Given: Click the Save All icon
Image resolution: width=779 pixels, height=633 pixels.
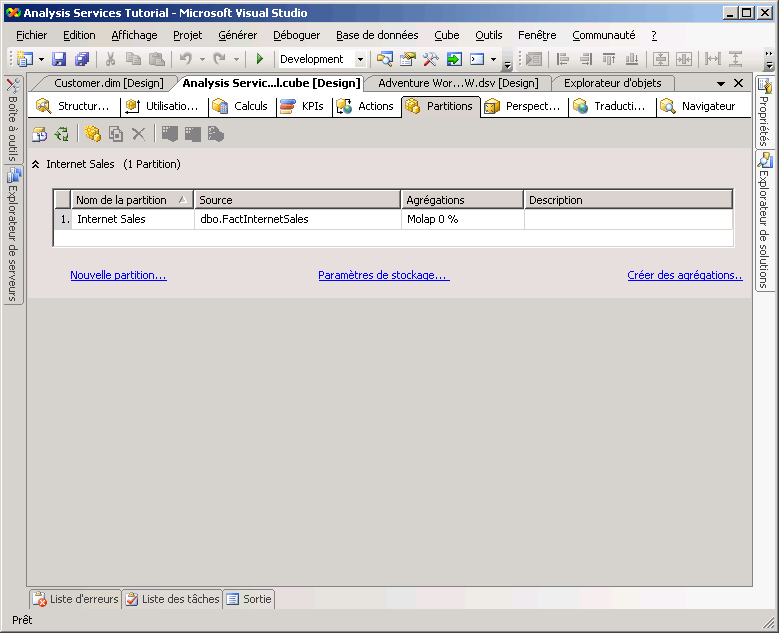Looking at the screenshot, I should (x=81, y=59).
